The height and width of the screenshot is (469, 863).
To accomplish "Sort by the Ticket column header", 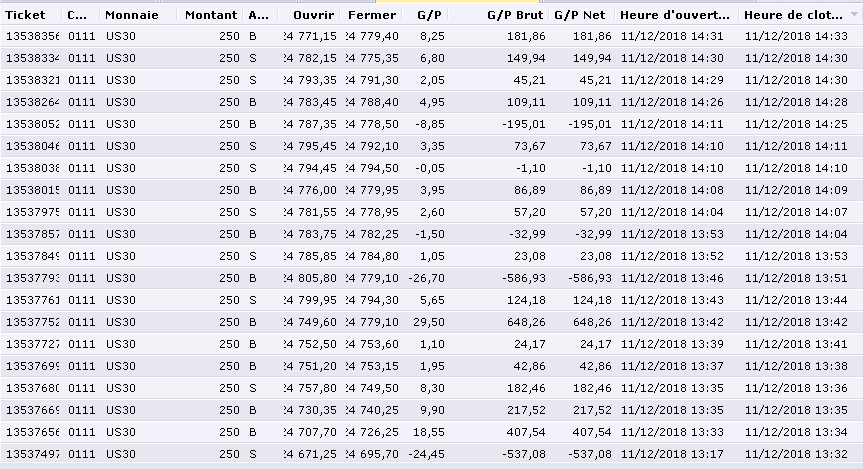I will point(27,15).
